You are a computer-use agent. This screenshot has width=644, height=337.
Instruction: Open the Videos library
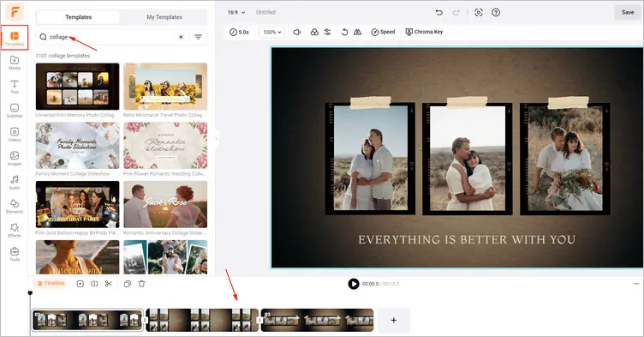point(15,134)
